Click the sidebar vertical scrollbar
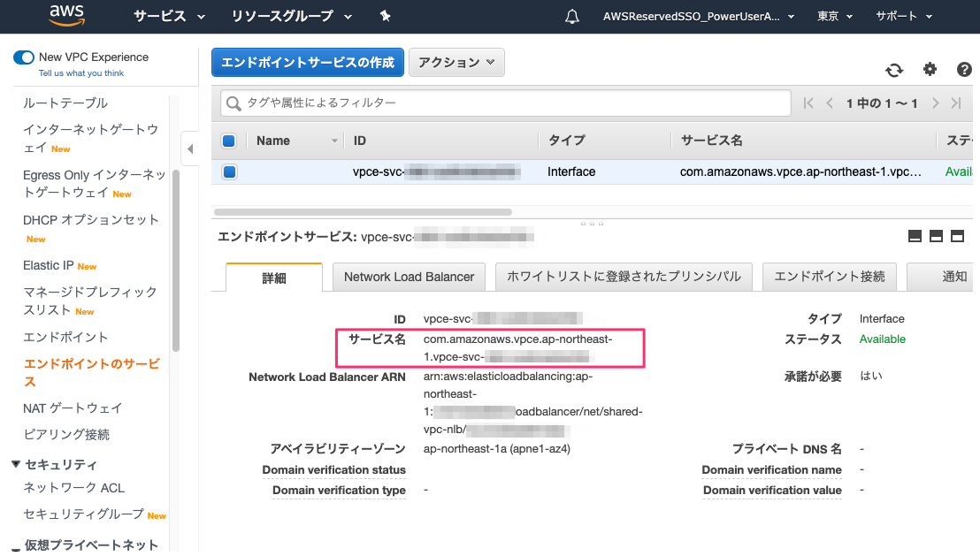980x556 pixels. pyautogui.click(x=176, y=261)
